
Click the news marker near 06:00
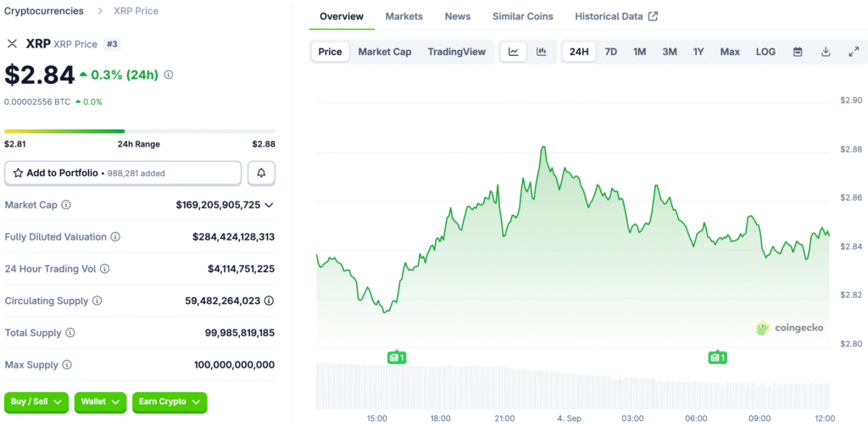pyautogui.click(x=717, y=358)
